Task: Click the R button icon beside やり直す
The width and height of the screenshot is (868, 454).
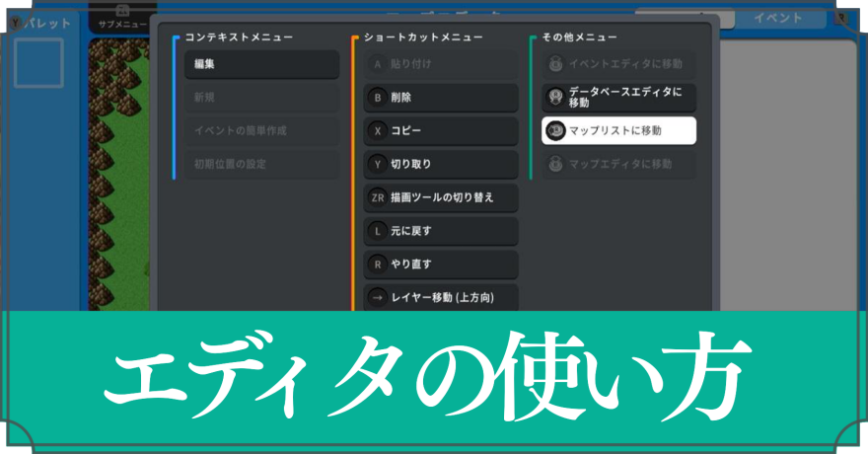Action: click(378, 265)
